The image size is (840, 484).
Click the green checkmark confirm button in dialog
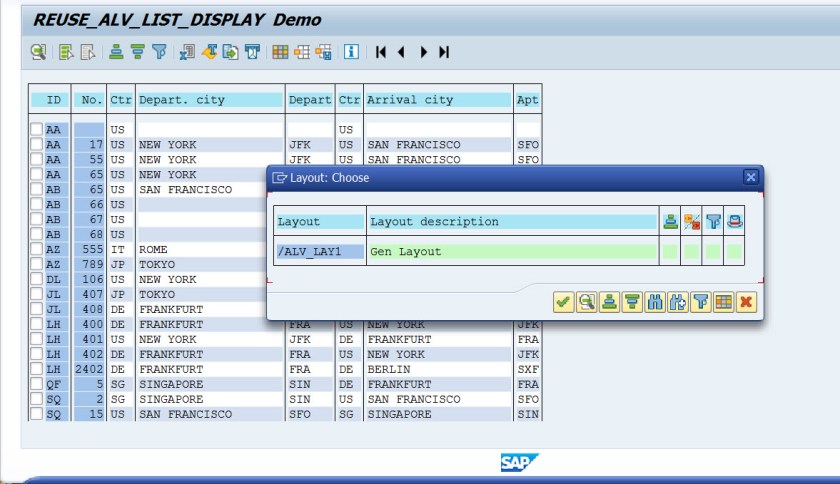pos(563,302)
